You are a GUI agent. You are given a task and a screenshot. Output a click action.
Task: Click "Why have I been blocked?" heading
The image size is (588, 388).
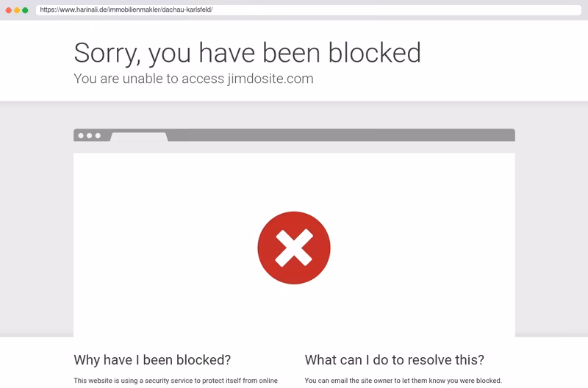tap(152, 360)
